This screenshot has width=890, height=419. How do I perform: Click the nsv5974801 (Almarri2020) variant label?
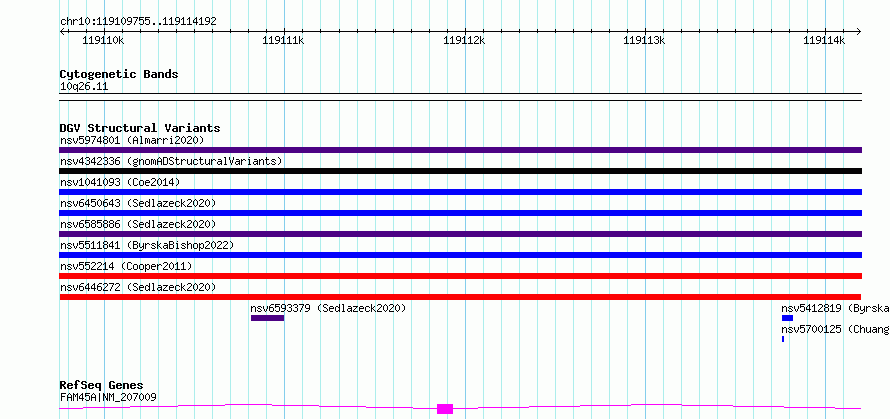click(132, 140)
